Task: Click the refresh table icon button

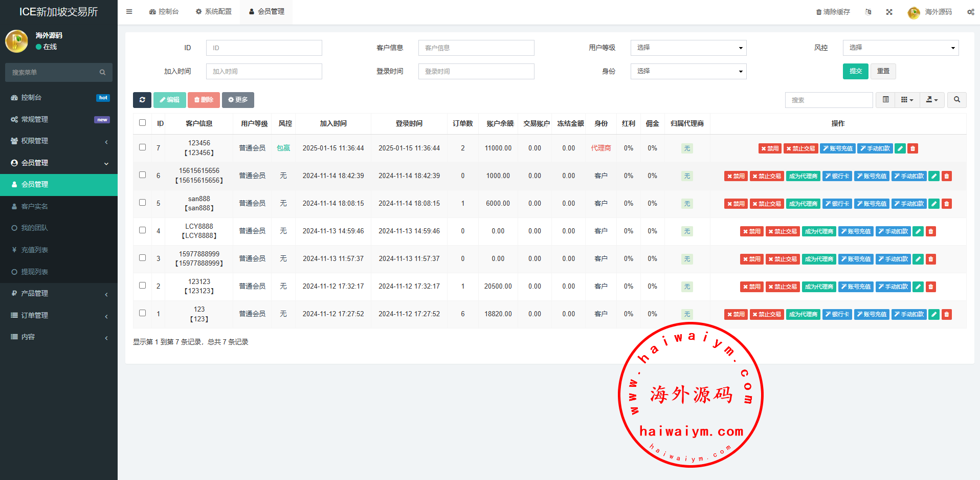Action: [x=142, y=100]
